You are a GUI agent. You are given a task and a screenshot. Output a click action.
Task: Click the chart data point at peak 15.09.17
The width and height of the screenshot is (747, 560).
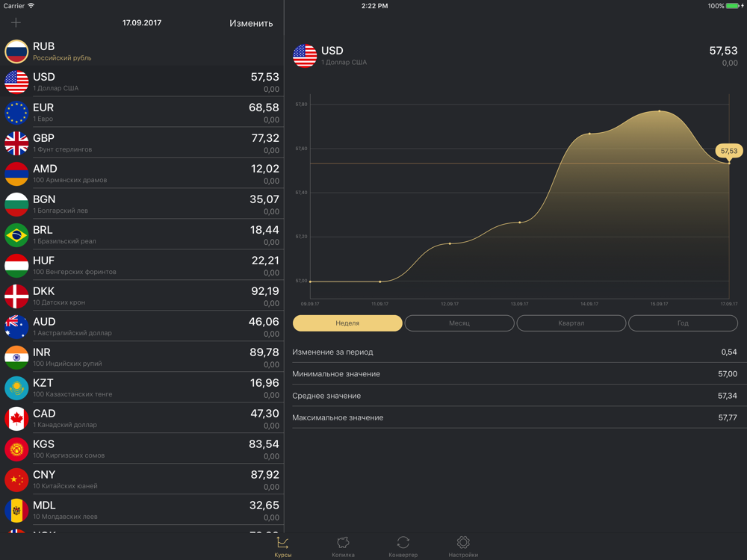(x=660, y=111)
